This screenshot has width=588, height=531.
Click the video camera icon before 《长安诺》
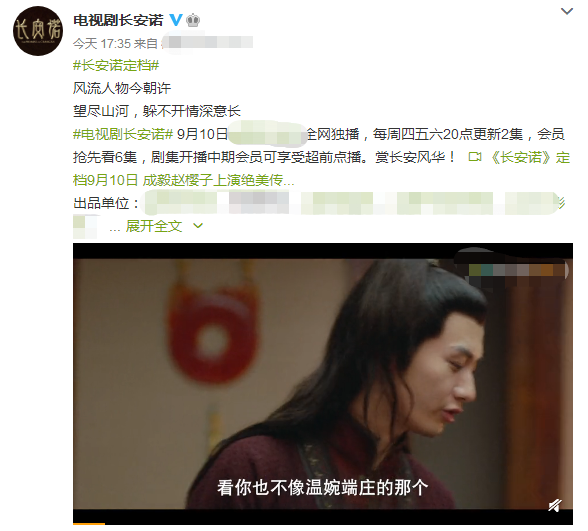(475, 157)
